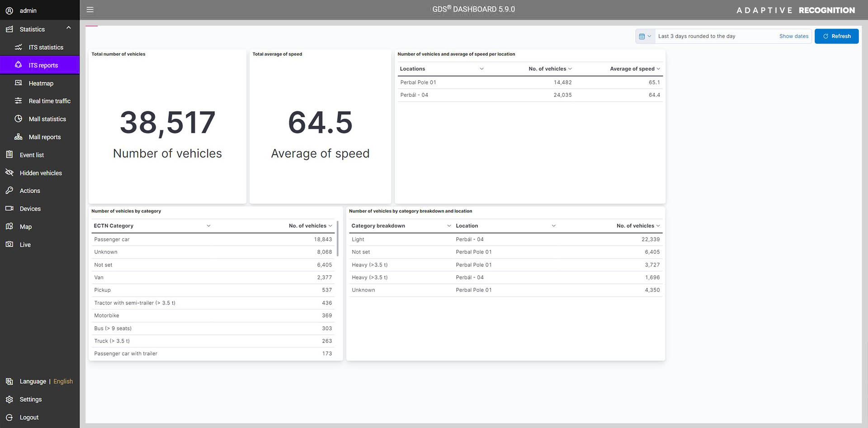Viewport: 868px width, 428px height.
Task: Click the admin user profile icon
Action: (9, 10)
